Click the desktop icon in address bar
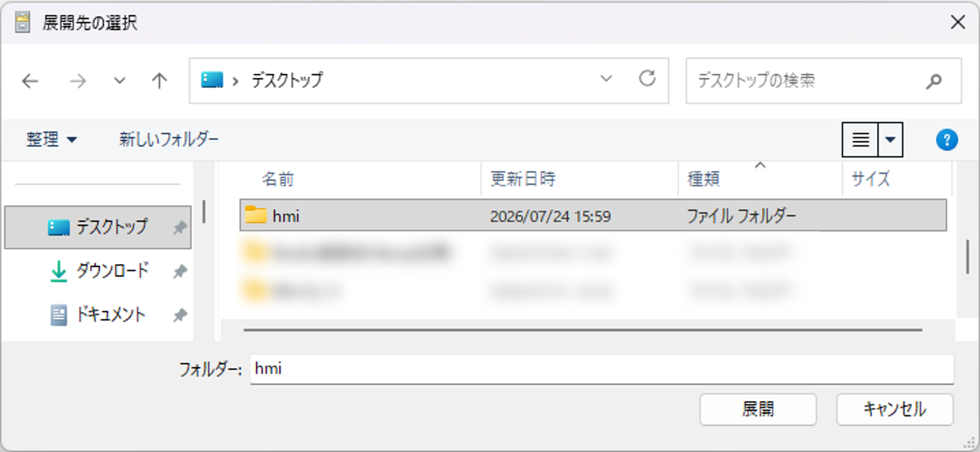The width and height of the screenshot is (980, 452). click(212, 80)
